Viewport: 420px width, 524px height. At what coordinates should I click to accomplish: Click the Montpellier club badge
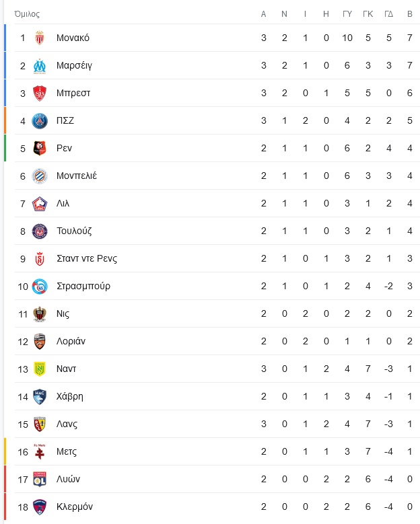(x=40, y=176)
